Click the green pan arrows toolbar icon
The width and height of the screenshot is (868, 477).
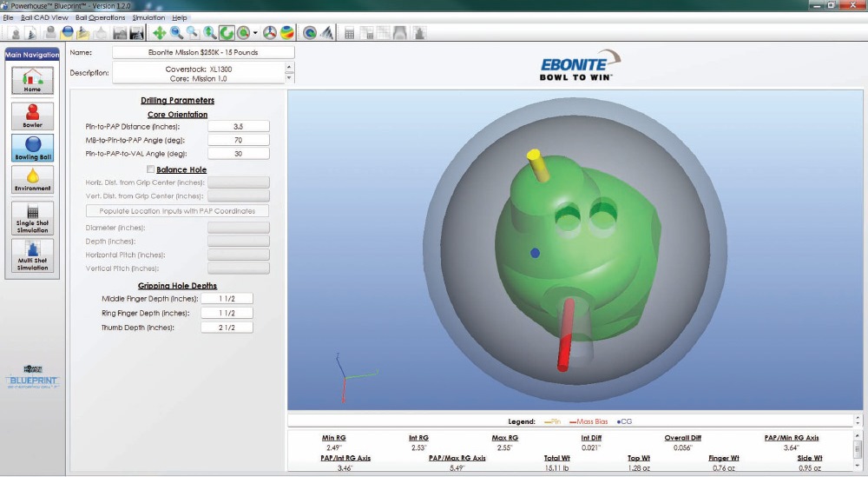(160, 33)
